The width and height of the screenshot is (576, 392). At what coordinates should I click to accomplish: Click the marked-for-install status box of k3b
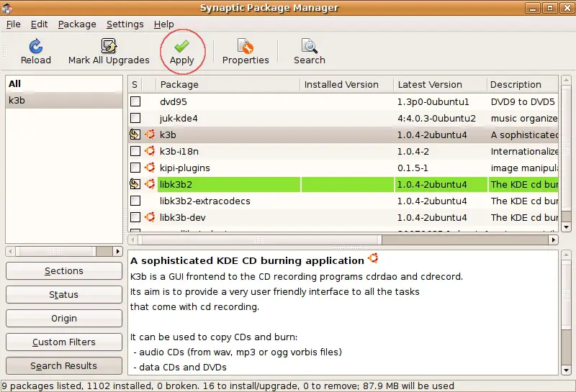[135, 135]
